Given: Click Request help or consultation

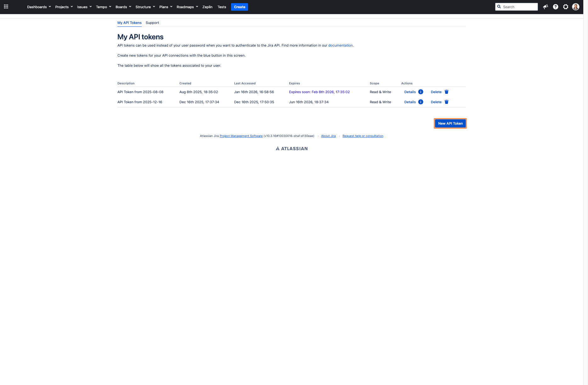Looking at the screenshot, I should click(x=363, y=136).
